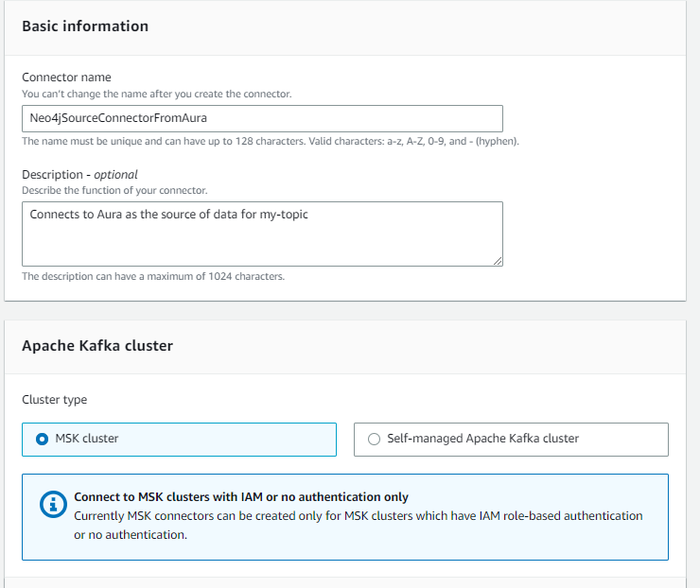This screenshot has width=700, height=588.
Task: Click the Cluster type label
Action: point(55,400)
